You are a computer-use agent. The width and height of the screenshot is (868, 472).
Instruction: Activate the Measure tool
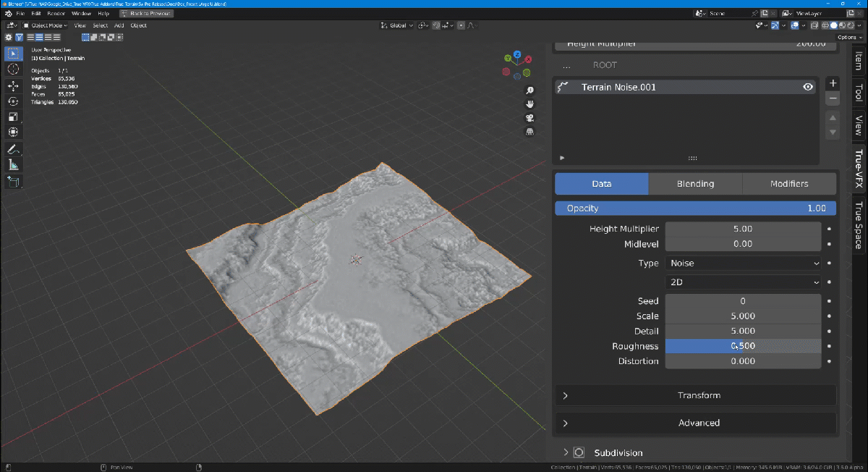(13, 165)
